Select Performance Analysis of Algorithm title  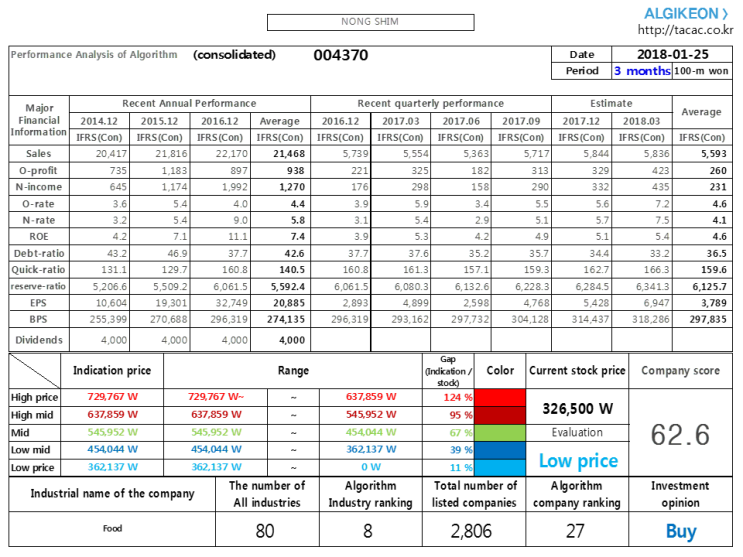(x=94, y=55)
